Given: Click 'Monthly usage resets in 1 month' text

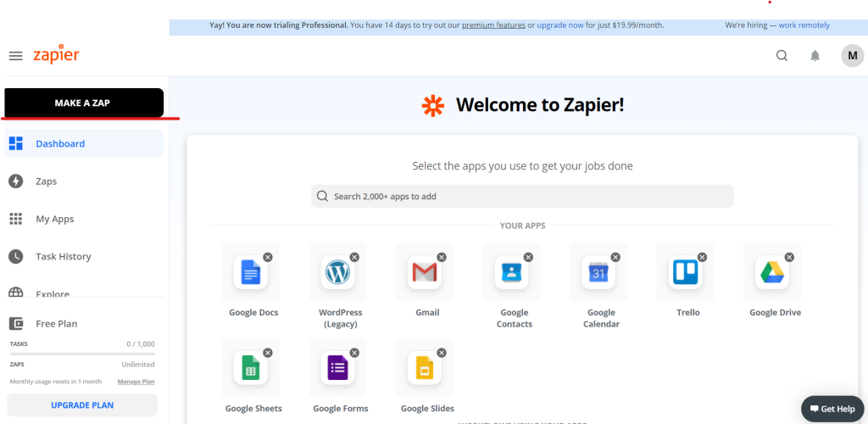Looking at the screenshot, I should tap(56, 382).
